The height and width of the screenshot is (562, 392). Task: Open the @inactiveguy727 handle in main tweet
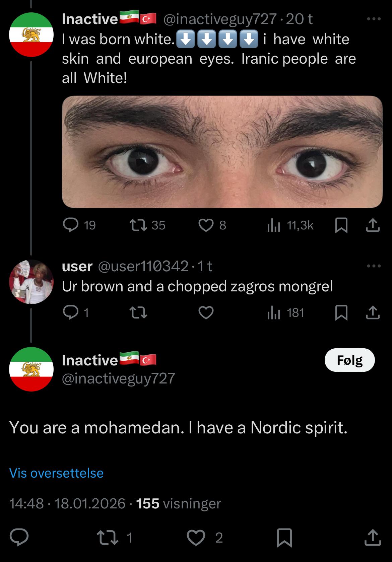click(118, 378)
